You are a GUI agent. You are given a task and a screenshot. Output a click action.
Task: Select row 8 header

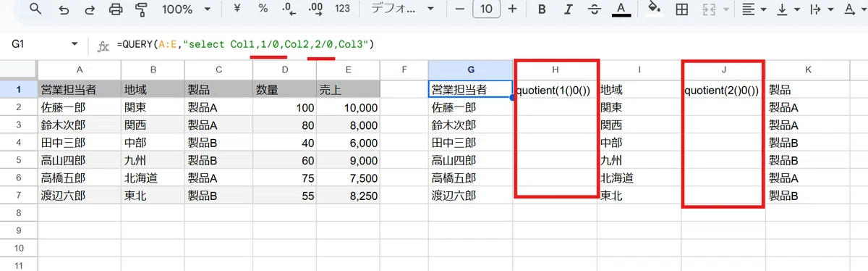18,212
